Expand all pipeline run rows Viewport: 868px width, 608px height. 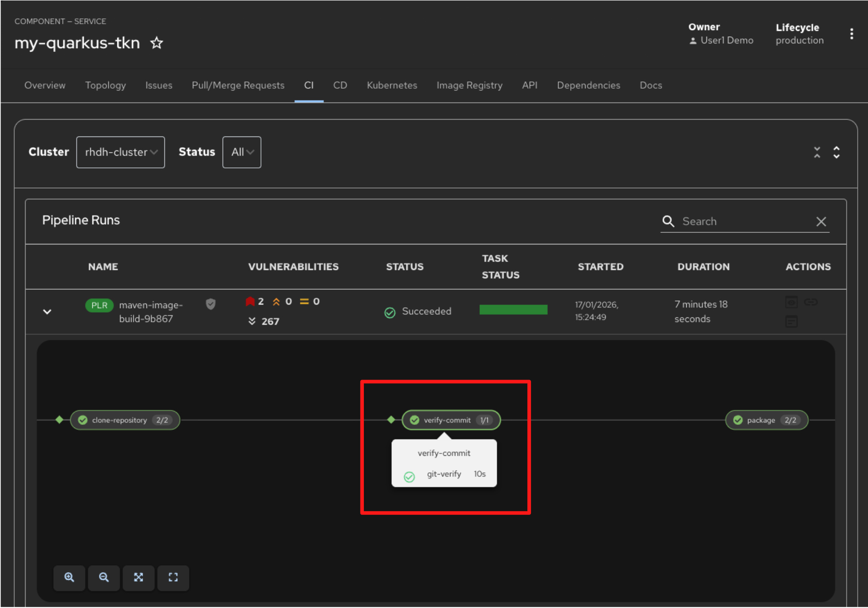836,152
